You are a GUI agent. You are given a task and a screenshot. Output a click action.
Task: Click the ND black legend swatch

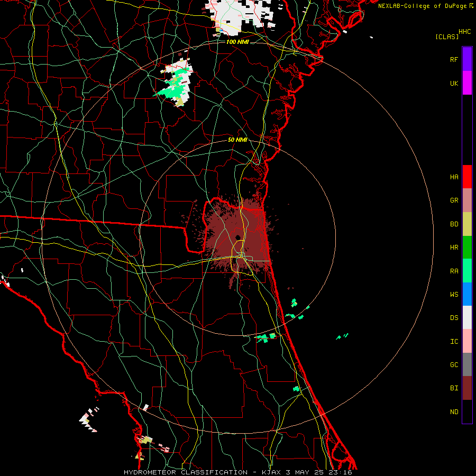[467, 411]
